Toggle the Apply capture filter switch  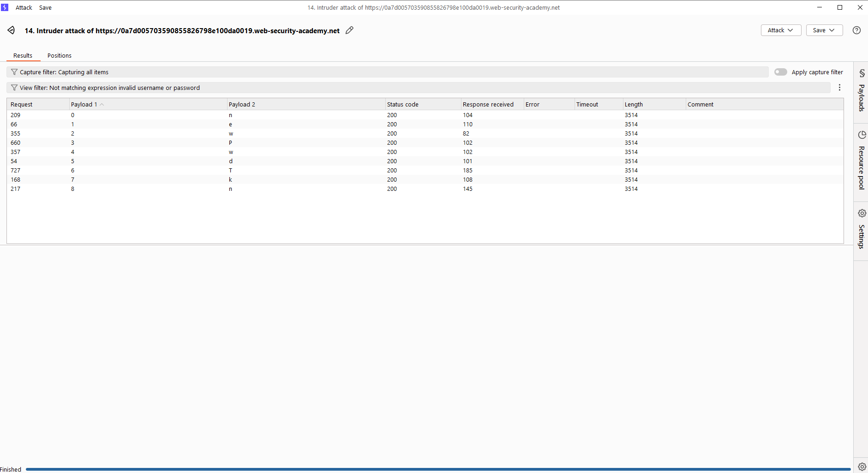(x=780, y=72)
